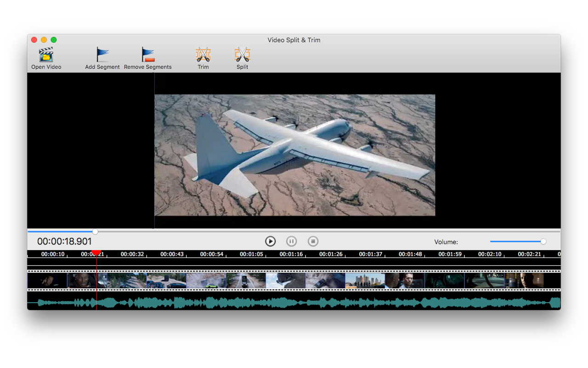The width and height of the screenshot is (588, 368).
Task: Click the 00:00:54 mark on the ruler
Action: [212, 254]
